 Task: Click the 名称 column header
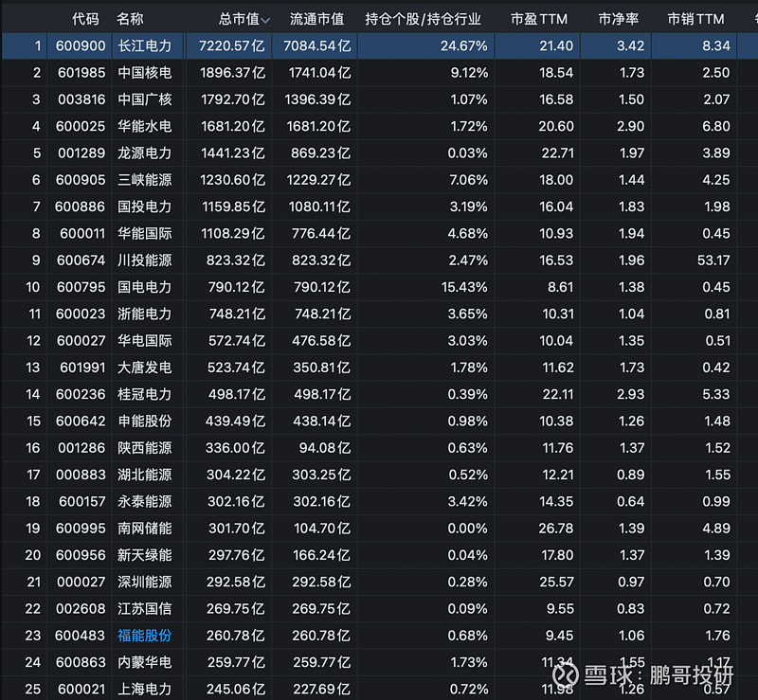[130, 19]
